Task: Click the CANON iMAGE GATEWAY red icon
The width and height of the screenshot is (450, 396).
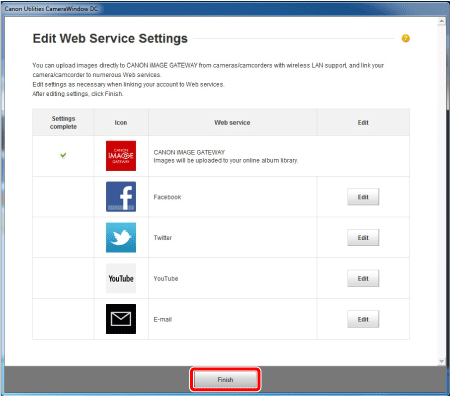Action: pos(121,156)
